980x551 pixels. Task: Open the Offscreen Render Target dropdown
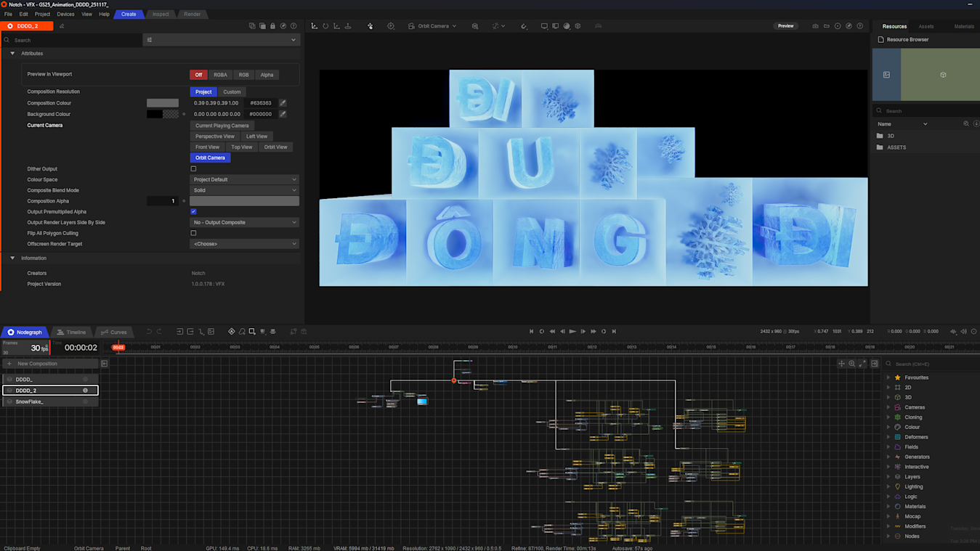coord(244,244)
